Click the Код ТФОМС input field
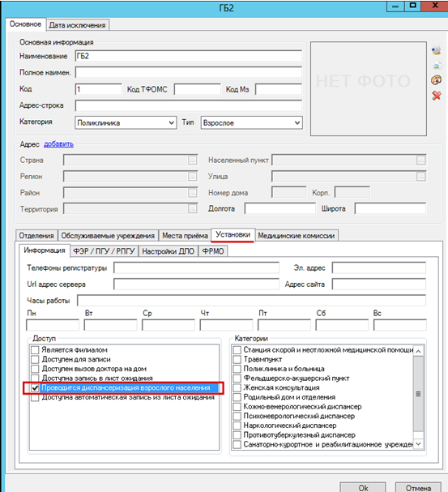Viewport: 448px width, 492px height. pos(197,89)
